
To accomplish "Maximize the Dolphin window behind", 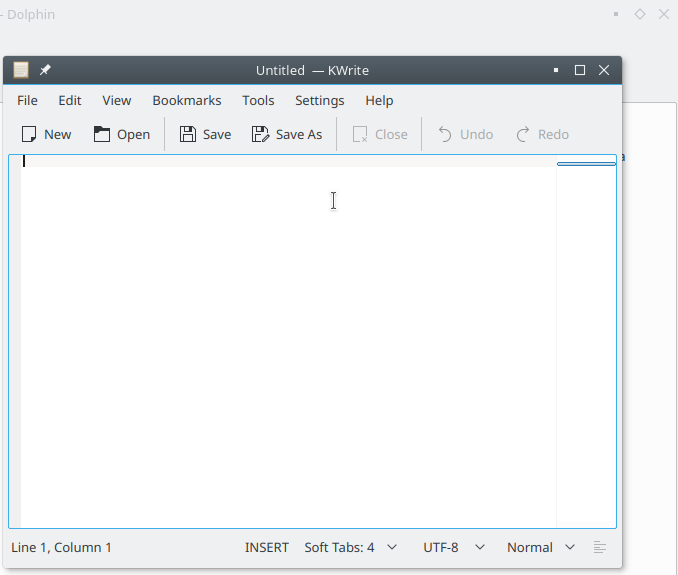I will [x=640, y=14].
